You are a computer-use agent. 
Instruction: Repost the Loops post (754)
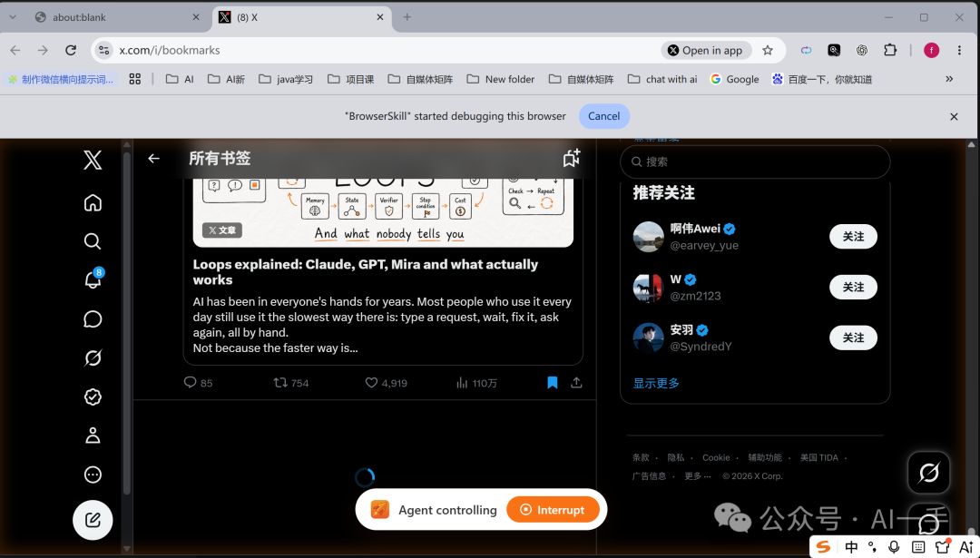coord(291,382)
